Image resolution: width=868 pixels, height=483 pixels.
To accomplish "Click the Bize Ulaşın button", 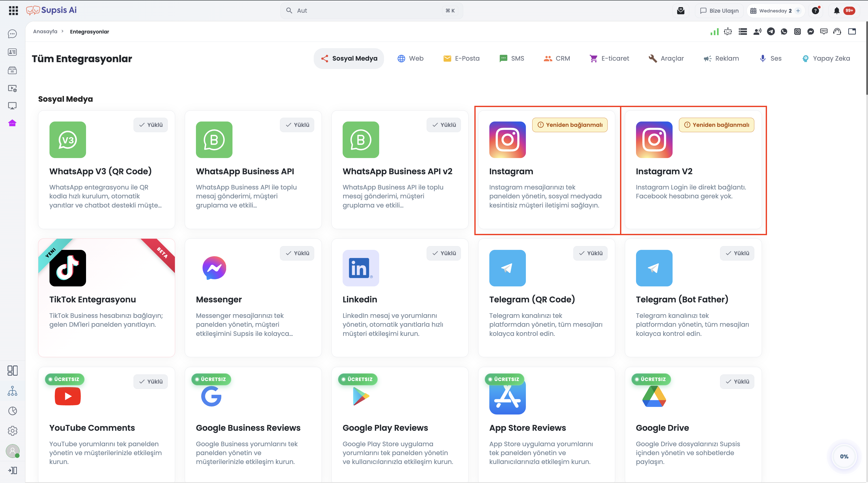I will [719, 10].
